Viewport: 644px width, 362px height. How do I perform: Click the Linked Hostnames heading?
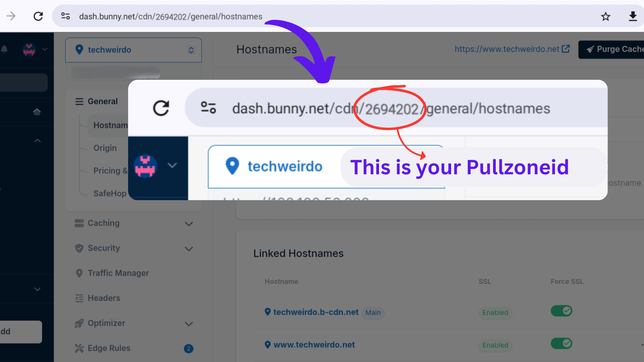[x=299, y=253]
